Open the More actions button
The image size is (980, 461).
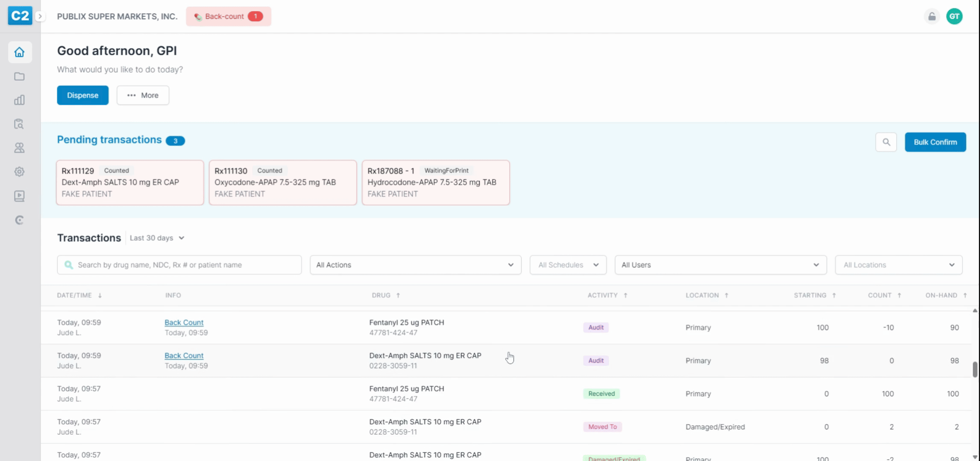coord(143,95)
